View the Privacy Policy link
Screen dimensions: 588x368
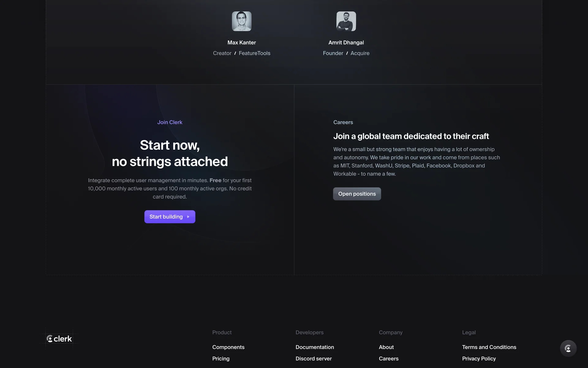click(x=479, y=358)
